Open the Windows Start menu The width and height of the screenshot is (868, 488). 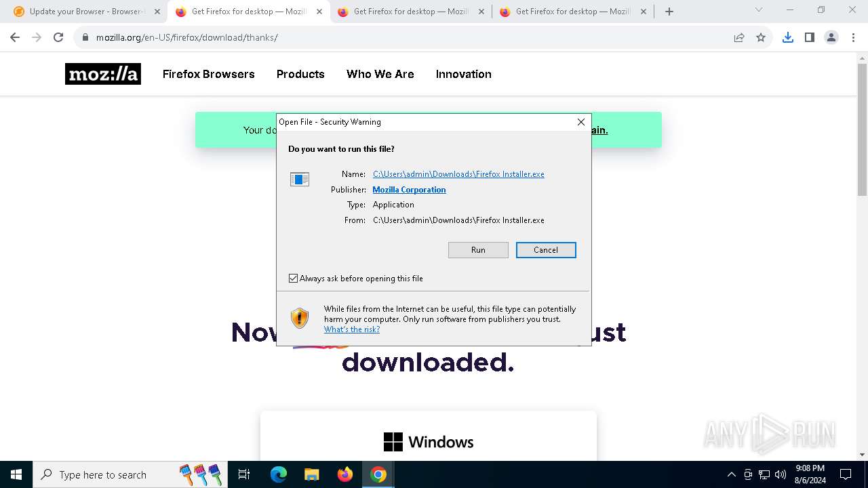(x=16, y=474)
